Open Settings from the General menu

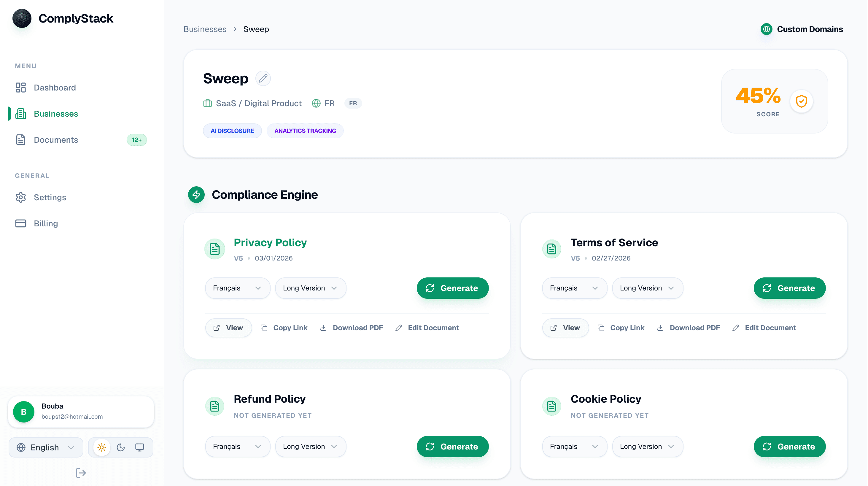pos(50,197)
